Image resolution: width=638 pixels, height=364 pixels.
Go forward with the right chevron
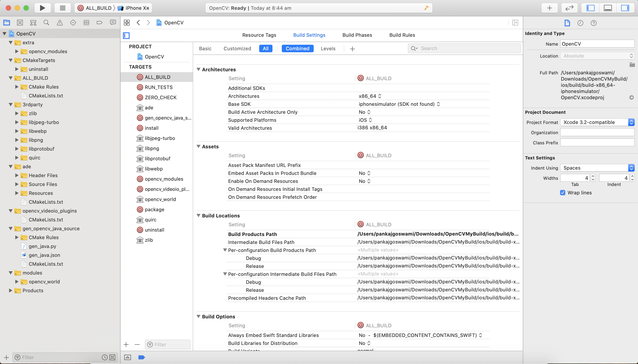148,23
